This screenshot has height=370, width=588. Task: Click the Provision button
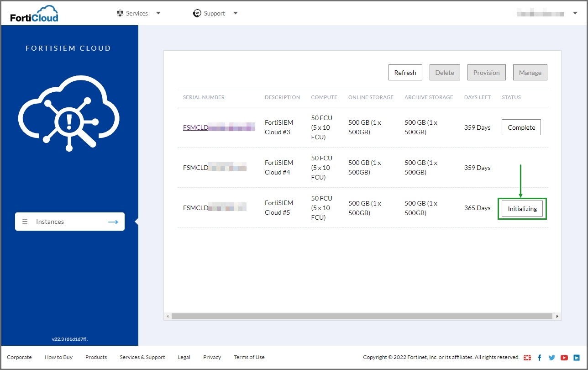486,73
